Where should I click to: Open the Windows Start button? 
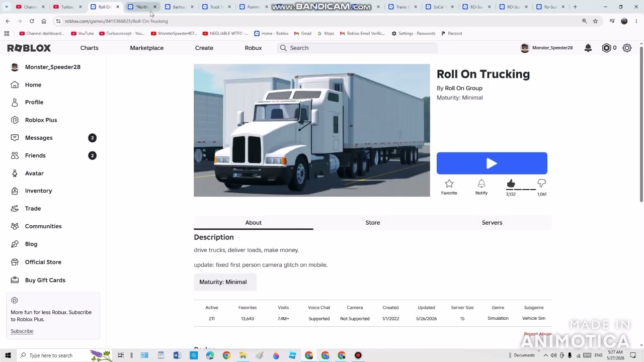coord(8,355)
